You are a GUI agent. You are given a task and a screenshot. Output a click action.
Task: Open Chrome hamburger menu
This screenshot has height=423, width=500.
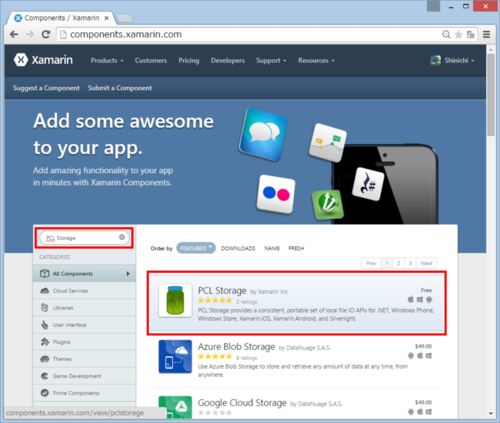pos(487,34)
